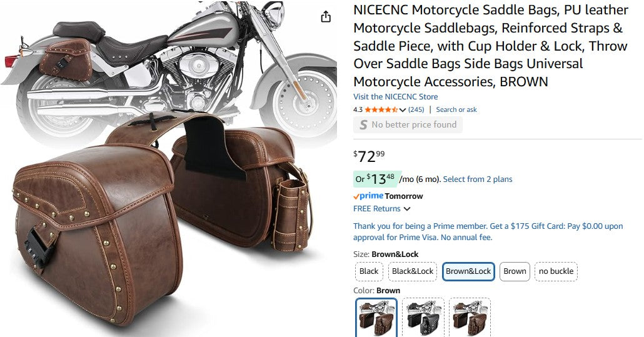644x337 pixels.
Task: Open the Select from 2 plans link
Action: [x=478, y=179]
